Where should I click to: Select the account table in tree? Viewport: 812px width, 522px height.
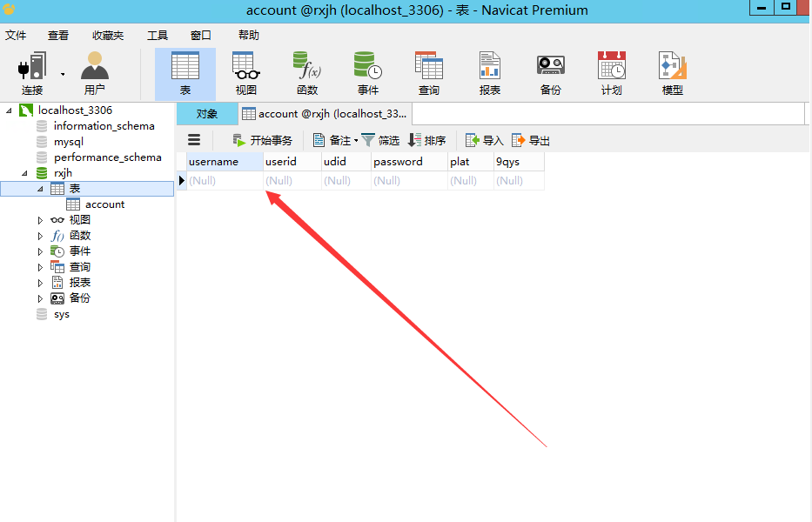(104, 204)
